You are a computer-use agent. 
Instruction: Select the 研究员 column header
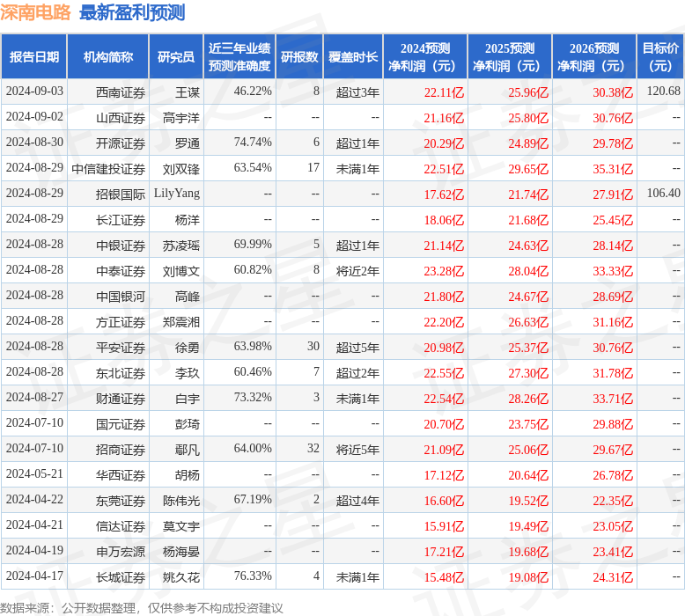(x=176, y=56)
